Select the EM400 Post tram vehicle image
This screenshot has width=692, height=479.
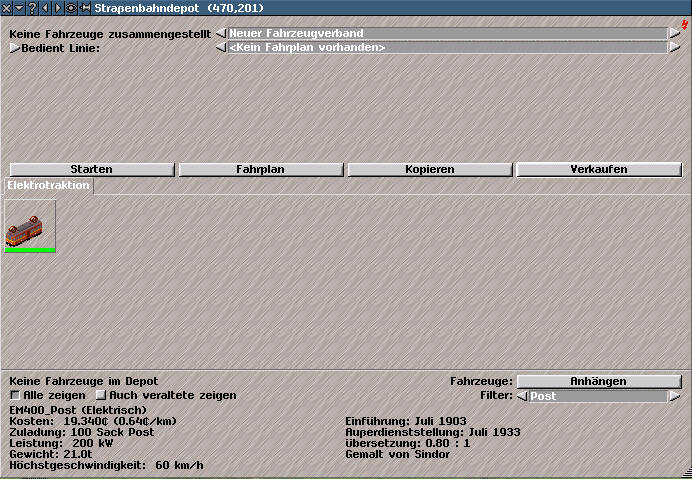click(30, 226)
